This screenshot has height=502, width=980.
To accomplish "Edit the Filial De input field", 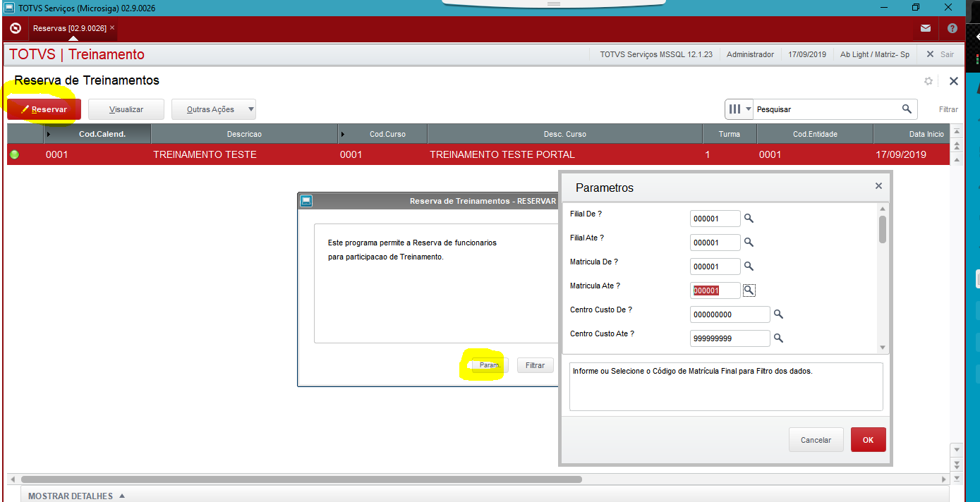I will pos(715,219).
